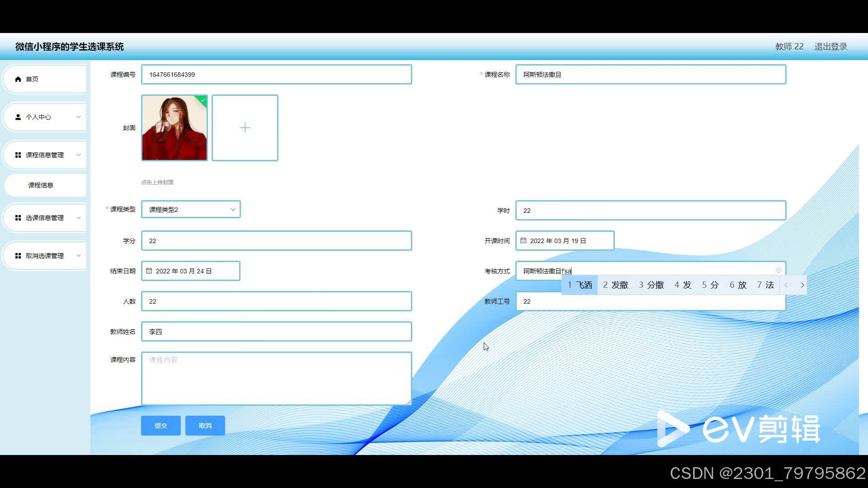This screenshot has height=488, width=868.
Task: Select IME candidate 2 发撒
Action: tap(615, 285)
